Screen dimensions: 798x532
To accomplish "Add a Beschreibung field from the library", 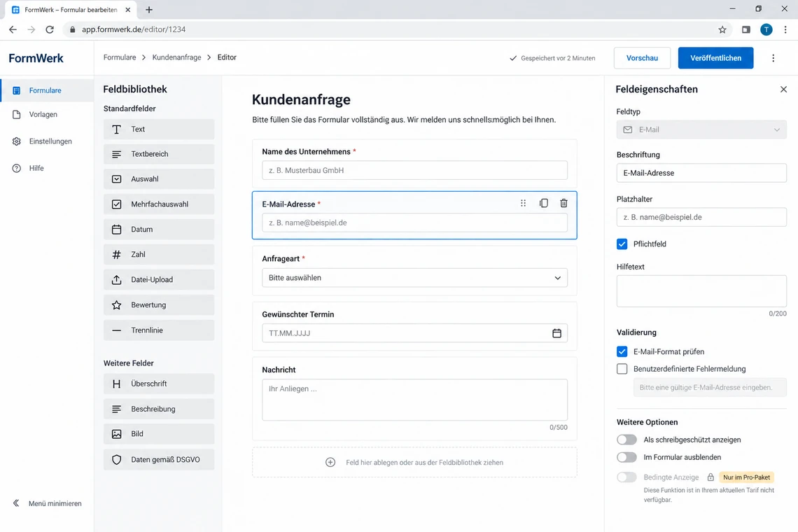I will coord(159,409).
